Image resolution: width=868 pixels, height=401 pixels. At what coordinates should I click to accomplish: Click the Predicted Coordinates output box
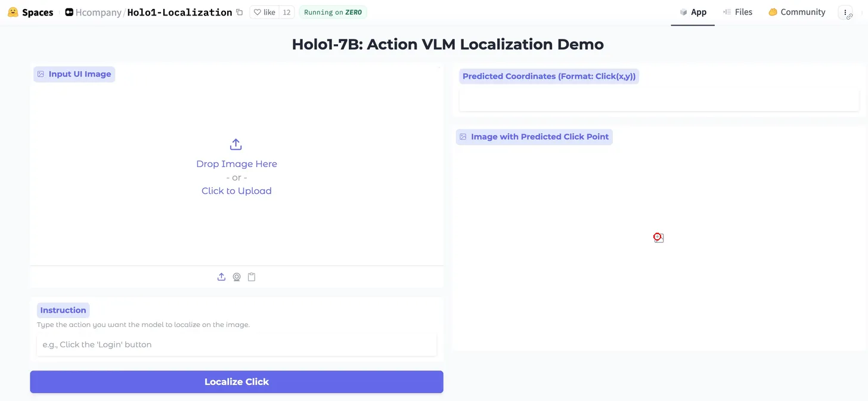click(659, 100)
